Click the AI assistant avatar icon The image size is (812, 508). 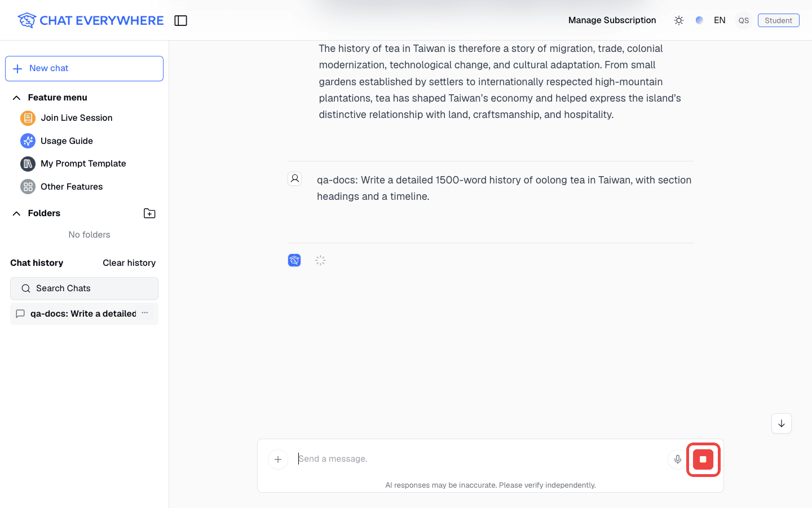click(294, 260)
